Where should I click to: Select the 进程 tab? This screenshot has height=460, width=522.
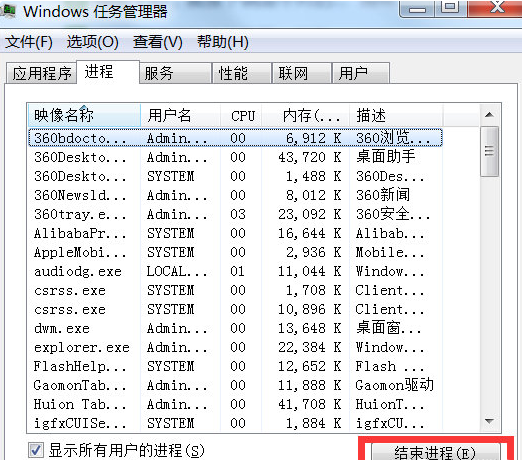(108, 72)
